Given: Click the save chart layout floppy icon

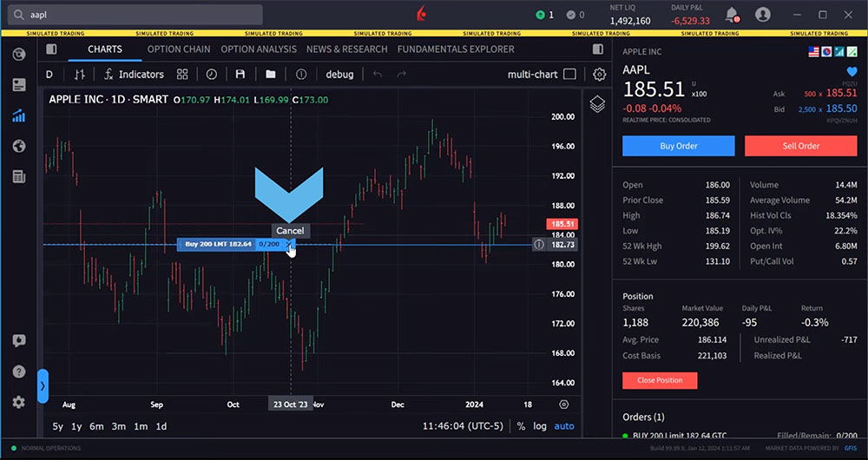Looking at the screenshot, I should pyautogui.click(x=240, y=75).
